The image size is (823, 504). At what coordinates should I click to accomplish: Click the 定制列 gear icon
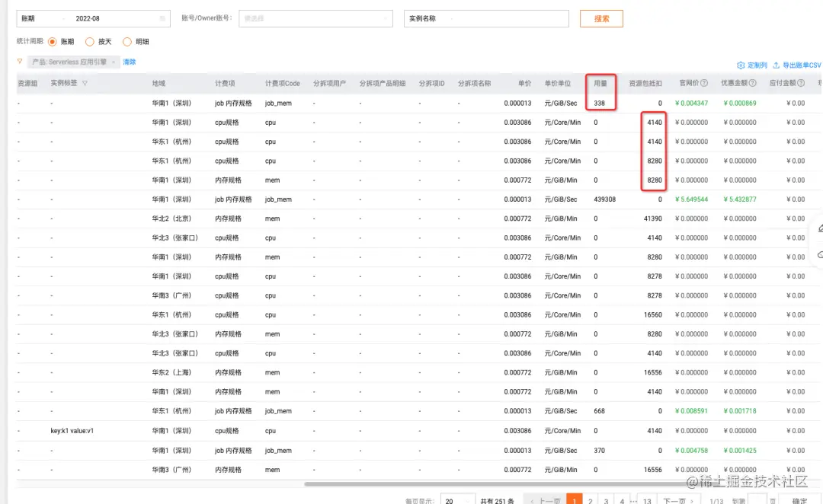pyautogui.click(x=741, y=65)
